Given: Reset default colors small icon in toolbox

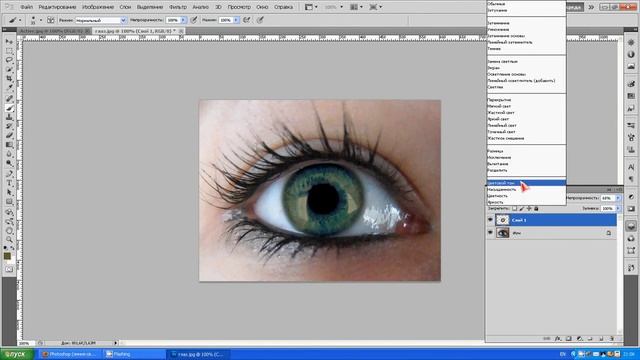Looking at the screenshot, I should pyautogui.click(x=5, y=248).
